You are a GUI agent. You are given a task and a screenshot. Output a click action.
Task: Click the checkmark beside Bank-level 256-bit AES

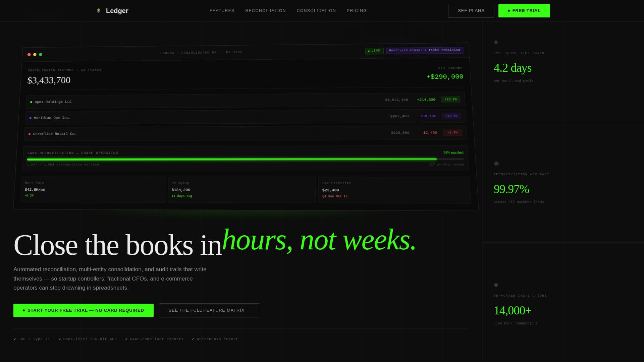click(60, 339)
